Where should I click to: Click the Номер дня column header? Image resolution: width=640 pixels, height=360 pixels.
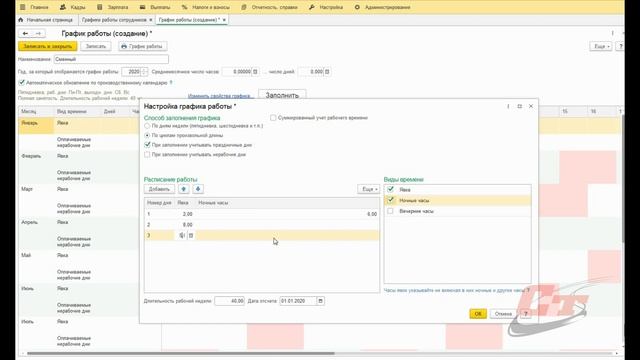tap(159, 202)
